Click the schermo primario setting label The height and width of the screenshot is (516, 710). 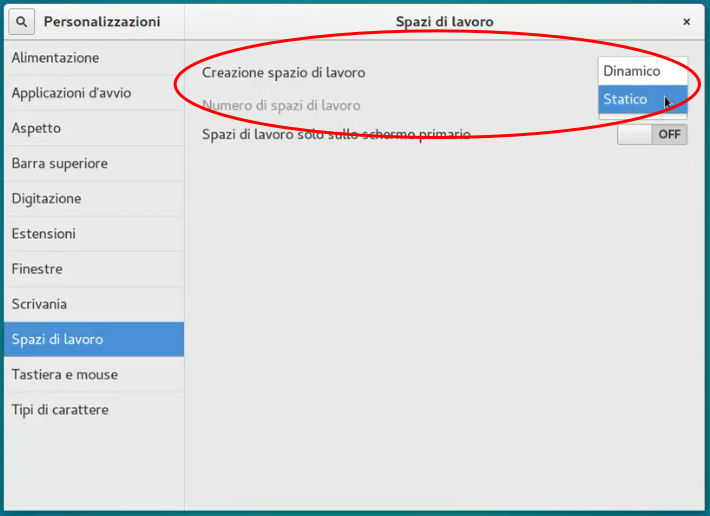(x=336, y=134)
